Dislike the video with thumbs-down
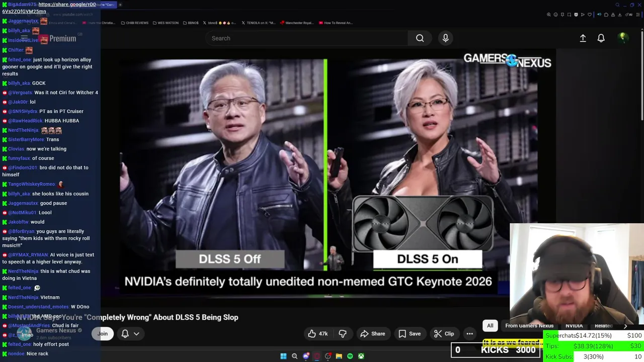This screenshot has width=644, height=362. coord(343,333)
